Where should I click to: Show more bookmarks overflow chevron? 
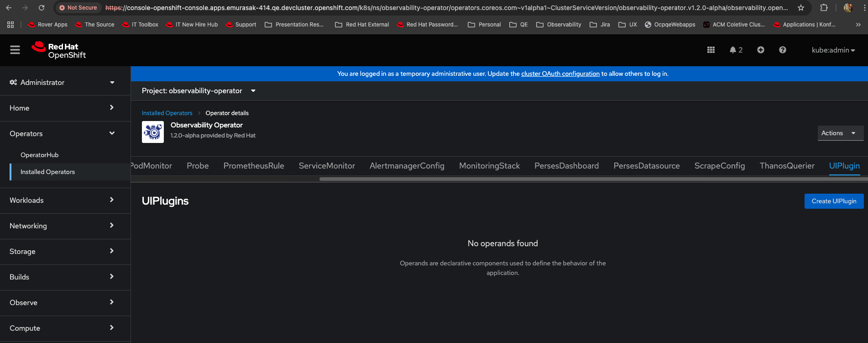point(858,25)
